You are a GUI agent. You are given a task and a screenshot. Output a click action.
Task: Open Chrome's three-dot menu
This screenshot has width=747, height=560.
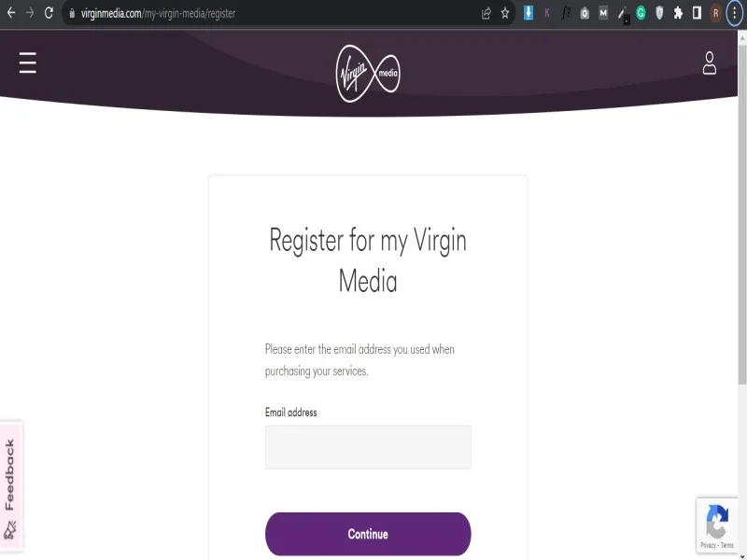[x=734, y=13]
